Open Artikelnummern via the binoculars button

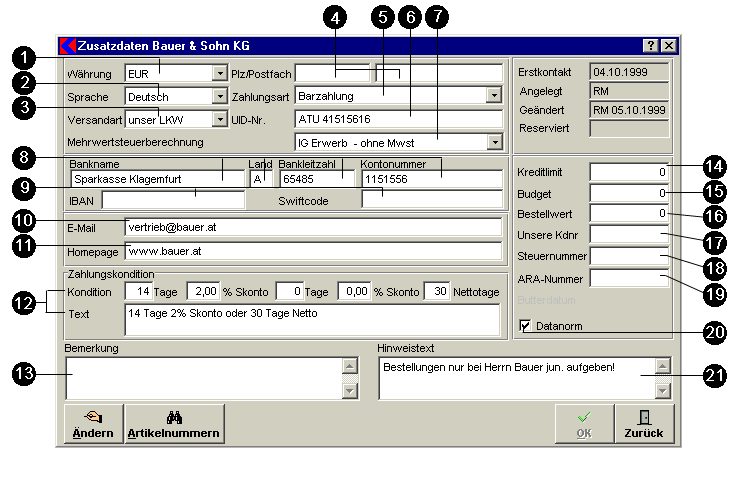(175, 423)
